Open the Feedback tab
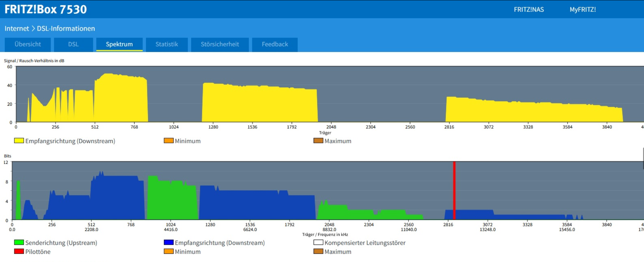 coord(275,44)
